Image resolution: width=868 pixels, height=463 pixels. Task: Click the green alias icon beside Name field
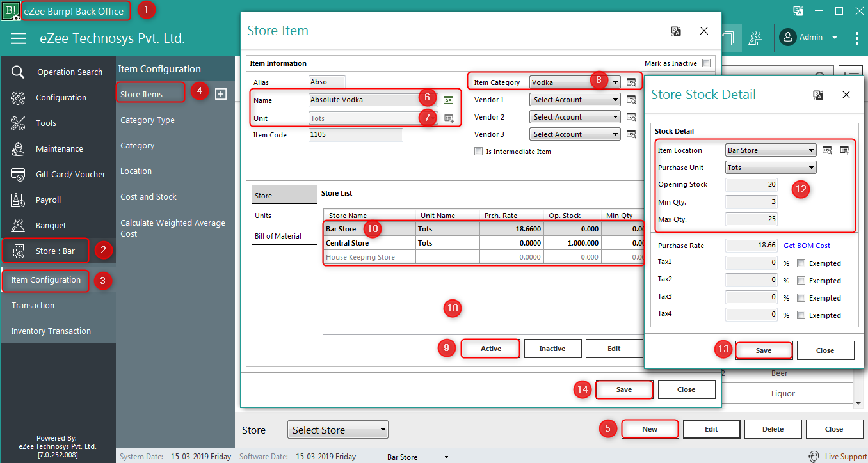point(449,100)
